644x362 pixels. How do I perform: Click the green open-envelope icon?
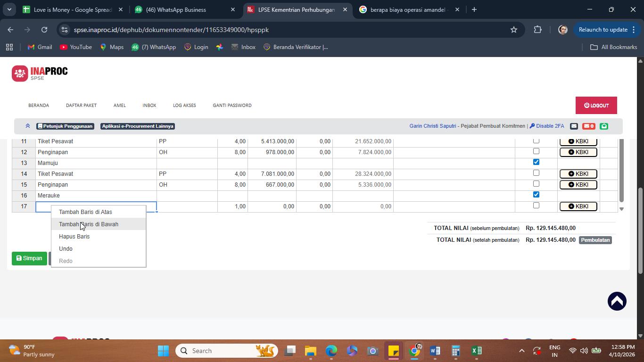604,126
